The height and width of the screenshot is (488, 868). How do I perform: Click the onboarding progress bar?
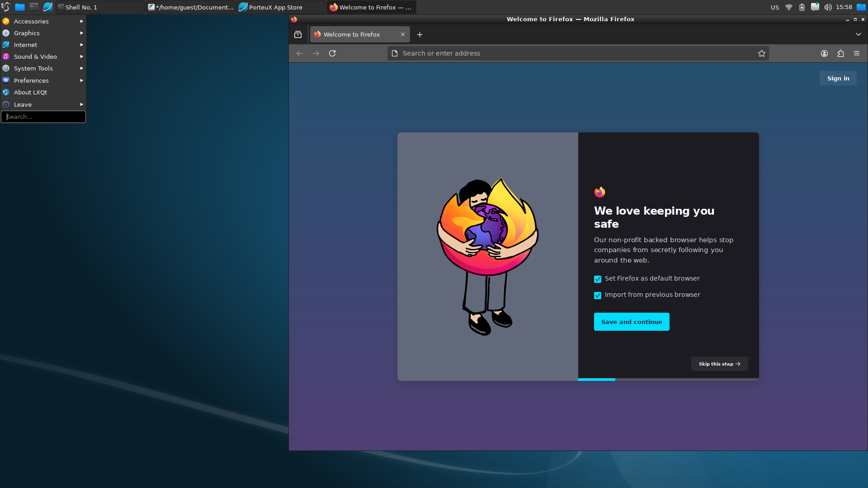668,380
